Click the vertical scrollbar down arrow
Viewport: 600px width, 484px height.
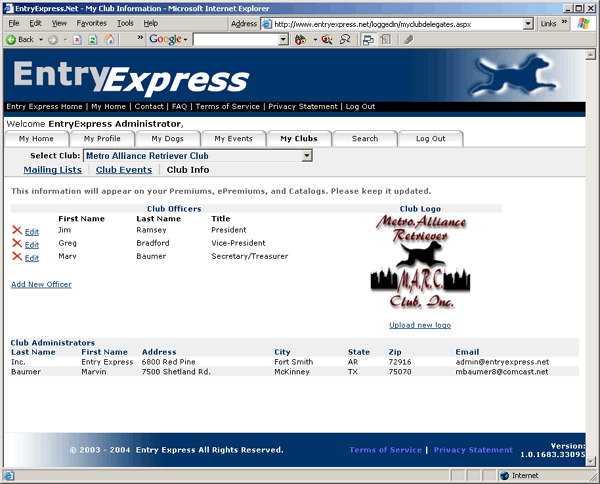(x=593, y=459)
